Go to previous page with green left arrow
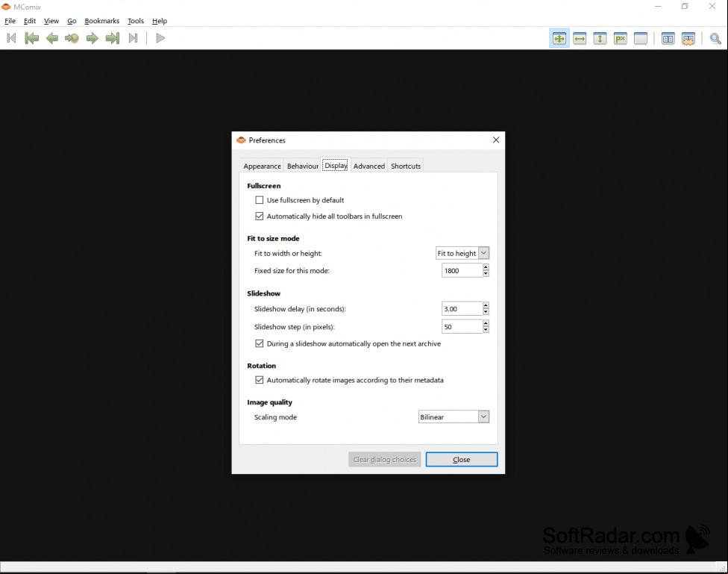The image size is (728, 574). click(x=52, y=38)
